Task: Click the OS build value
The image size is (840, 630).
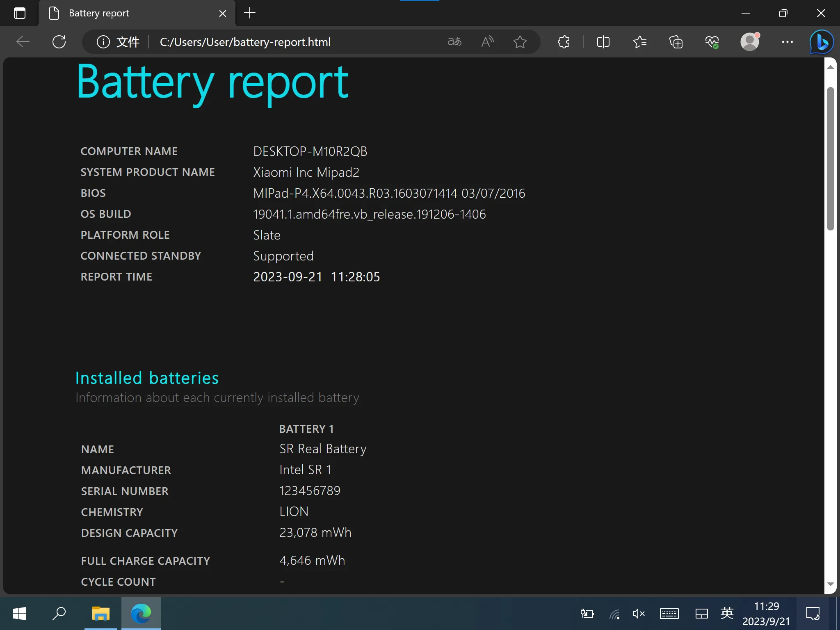Action: 369,214
